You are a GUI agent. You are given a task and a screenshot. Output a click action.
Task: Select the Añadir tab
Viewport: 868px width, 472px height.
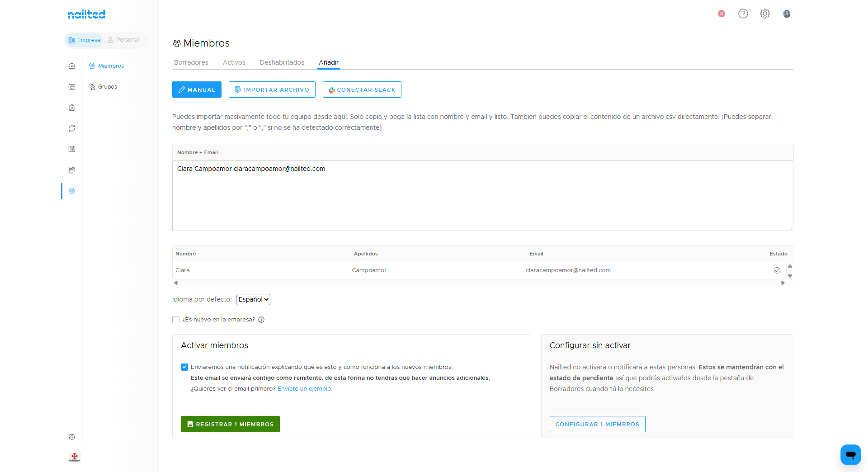[x=329, y=62]
